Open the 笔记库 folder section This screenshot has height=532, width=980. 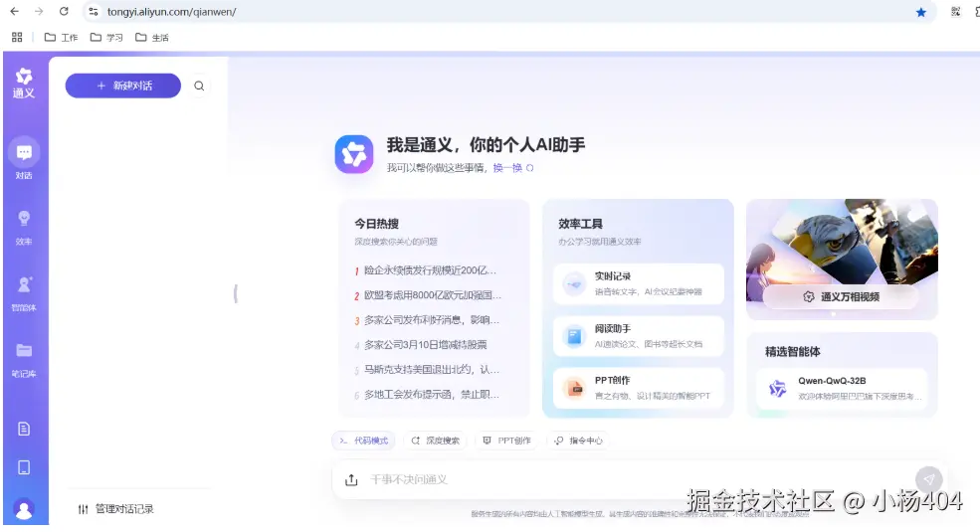point(24,360)
